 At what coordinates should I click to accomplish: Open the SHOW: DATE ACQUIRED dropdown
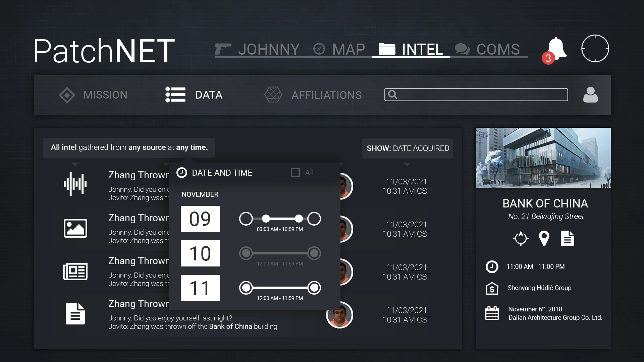407,148
